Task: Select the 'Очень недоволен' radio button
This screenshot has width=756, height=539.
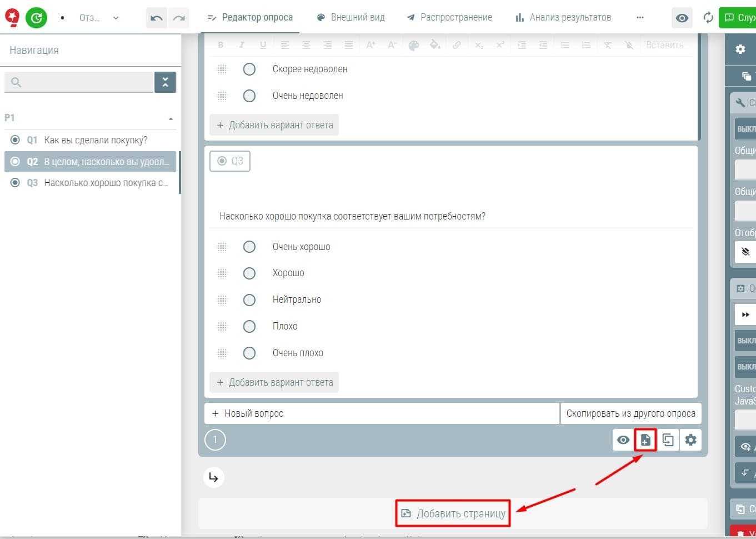Action: click(x=249, y=96)
